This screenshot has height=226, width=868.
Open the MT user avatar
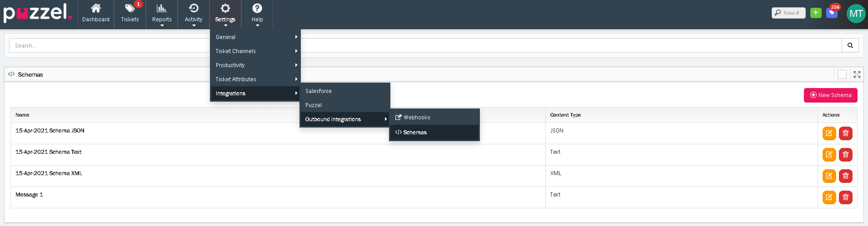coord(856,14)
